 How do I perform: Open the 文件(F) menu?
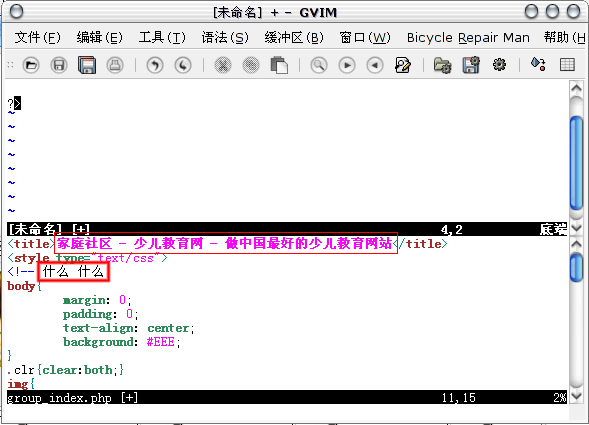pos(38,38)
